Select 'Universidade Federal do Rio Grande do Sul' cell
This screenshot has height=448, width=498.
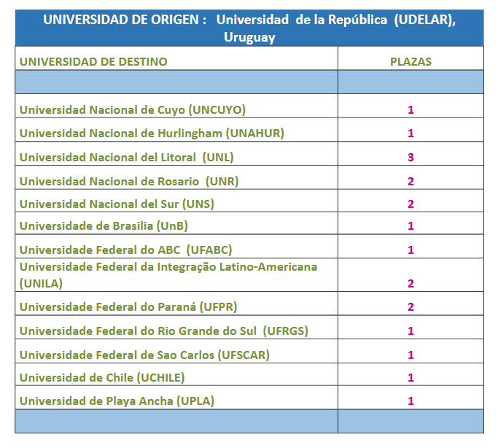[176, 328]
